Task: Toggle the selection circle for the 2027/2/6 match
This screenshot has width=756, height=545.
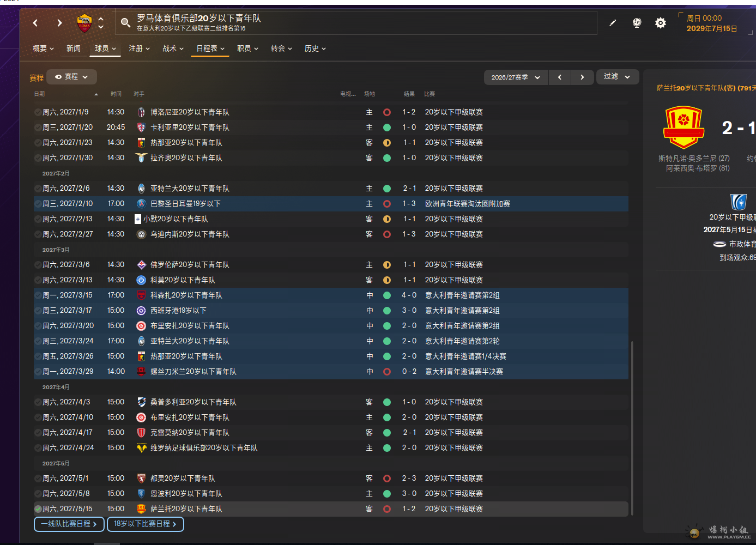Action: click(x=38, y=189)
